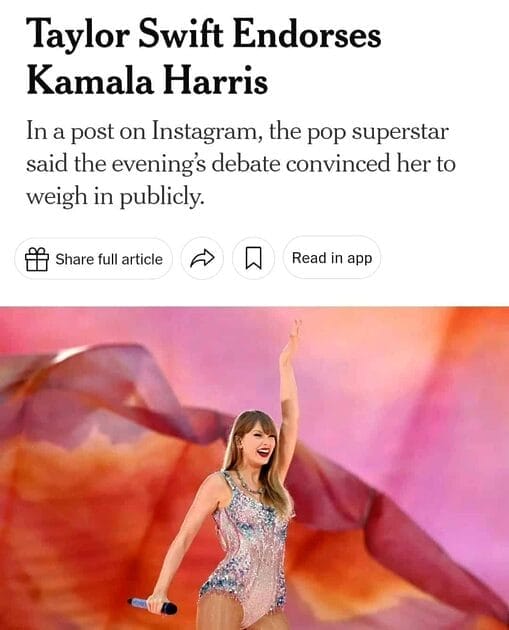Click the microphone held in the photo
This screenshot has height=630, width=509.
click(153, 607)
